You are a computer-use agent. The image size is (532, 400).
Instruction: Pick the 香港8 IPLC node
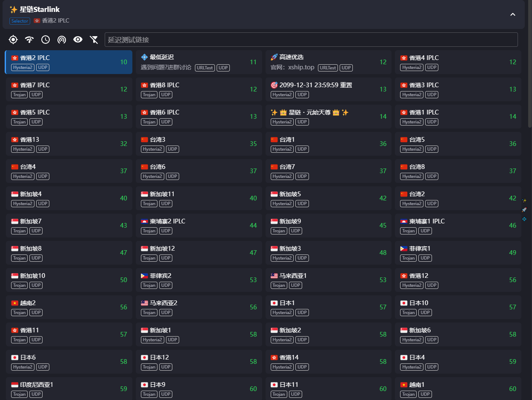click(199, 89)
